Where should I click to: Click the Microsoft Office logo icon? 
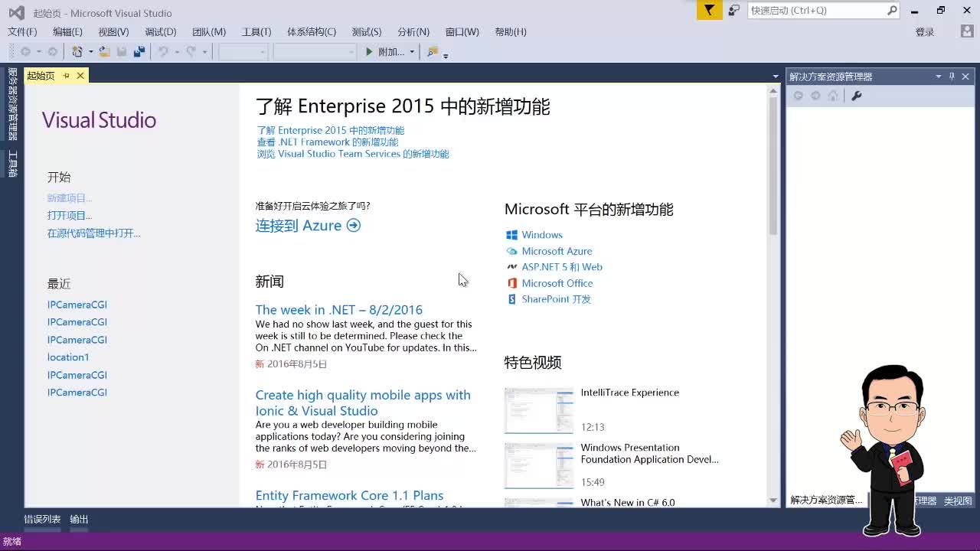pyautogui.click(x=511, y=283)
